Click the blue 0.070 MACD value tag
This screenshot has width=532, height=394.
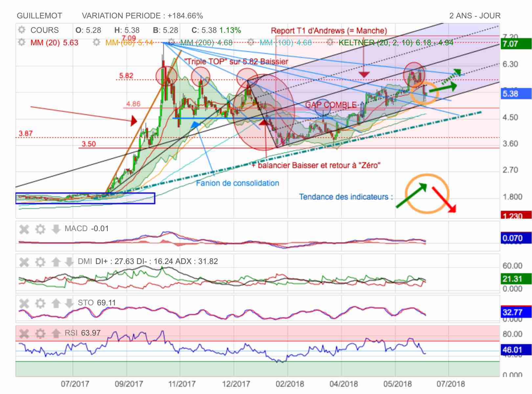tap(516, 238)
